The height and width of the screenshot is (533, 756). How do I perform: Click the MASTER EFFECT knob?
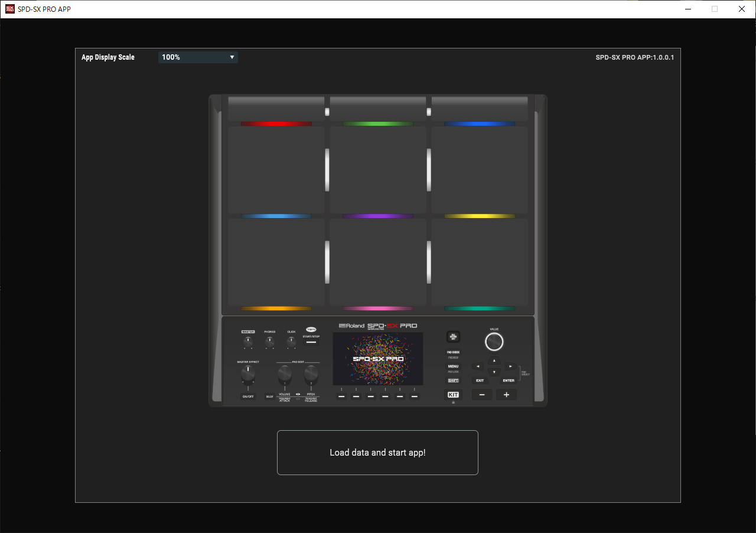click(248, 374)
